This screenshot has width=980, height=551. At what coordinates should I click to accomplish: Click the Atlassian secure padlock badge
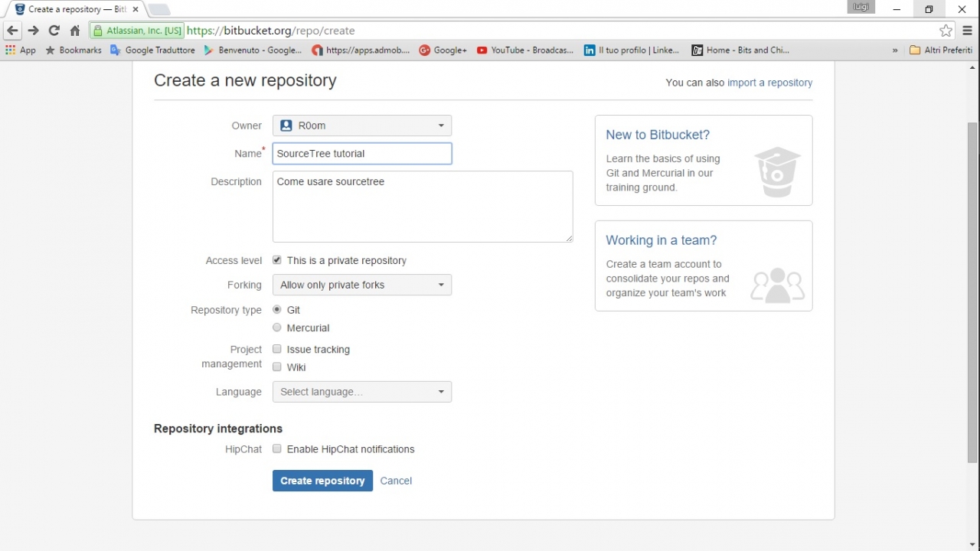pos(137,31)
